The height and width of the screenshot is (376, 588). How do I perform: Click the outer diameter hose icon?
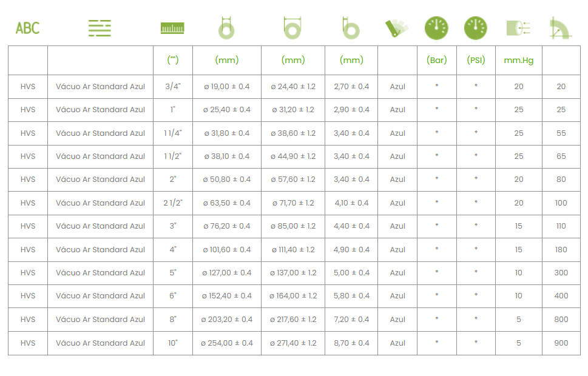tap(292, 28)
